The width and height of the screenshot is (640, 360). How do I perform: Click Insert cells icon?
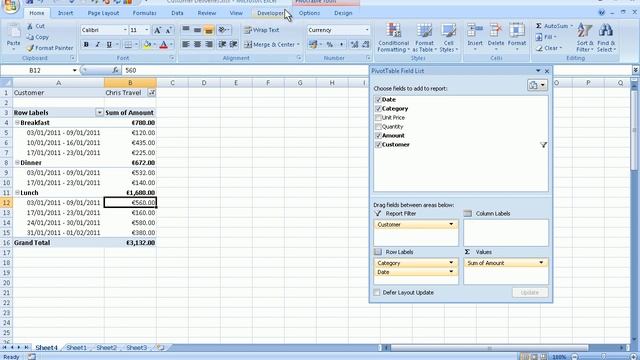coord(475,31)
